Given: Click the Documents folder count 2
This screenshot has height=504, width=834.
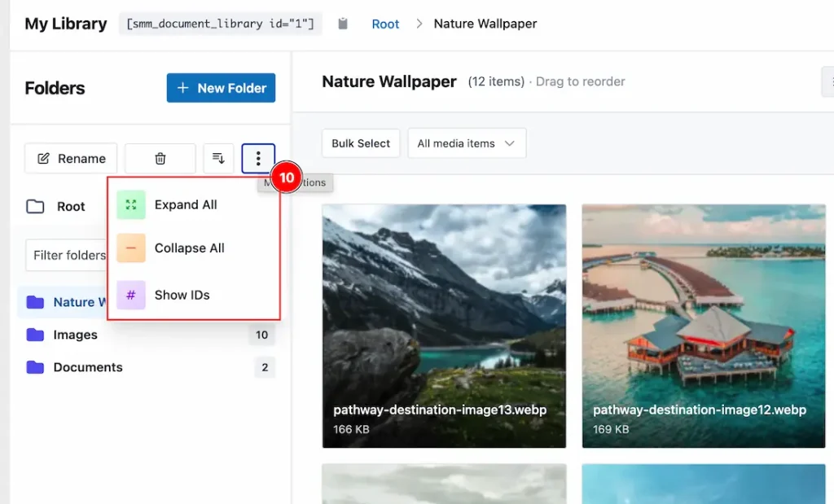Looking at the screenshot, I should (265, 367).
